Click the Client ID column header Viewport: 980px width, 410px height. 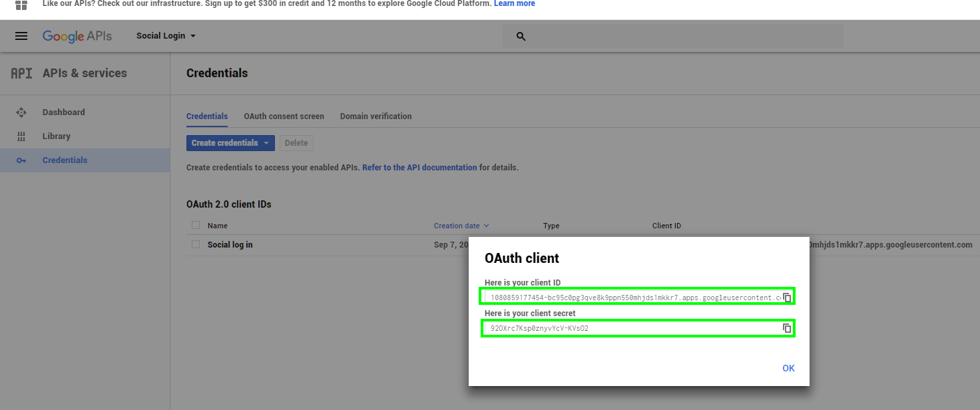pyautogui.click(x=666, y=226)
